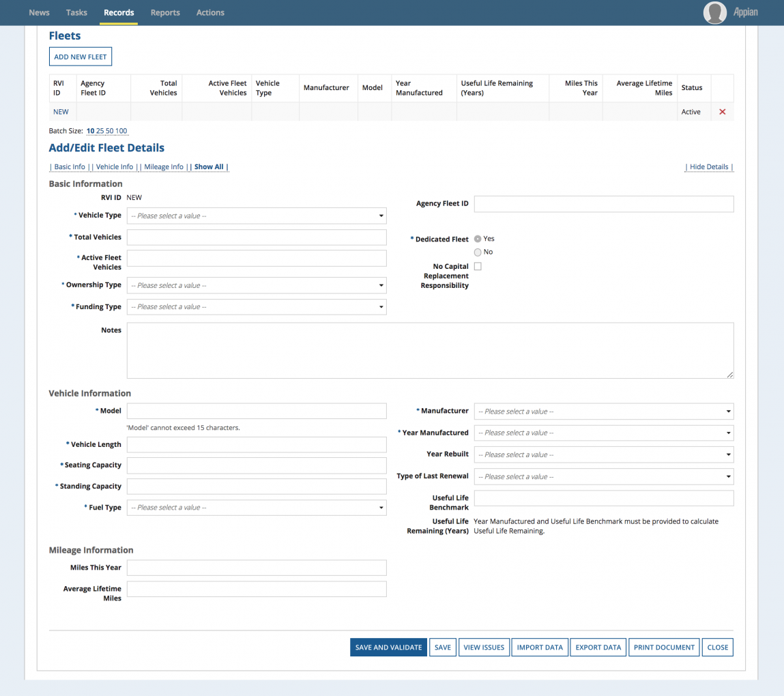Show Vehicle Info section link
This screenshot has height=696, width=784.
click(115, 167)
